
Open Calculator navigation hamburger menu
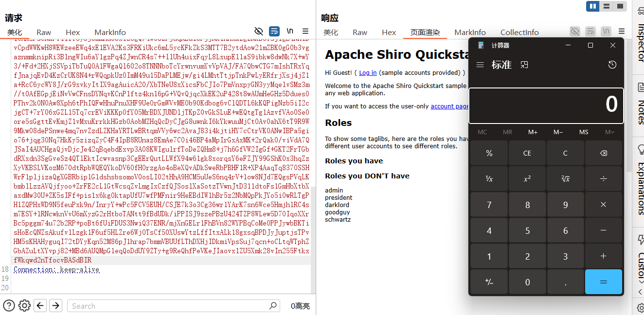click(480, 65)
